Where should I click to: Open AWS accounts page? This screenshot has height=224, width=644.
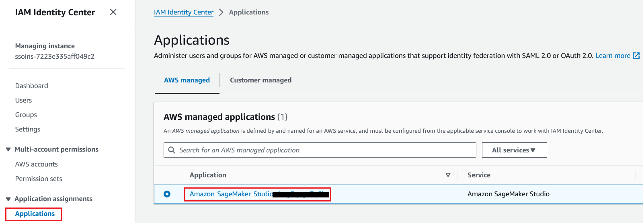[x=36, y=164]
